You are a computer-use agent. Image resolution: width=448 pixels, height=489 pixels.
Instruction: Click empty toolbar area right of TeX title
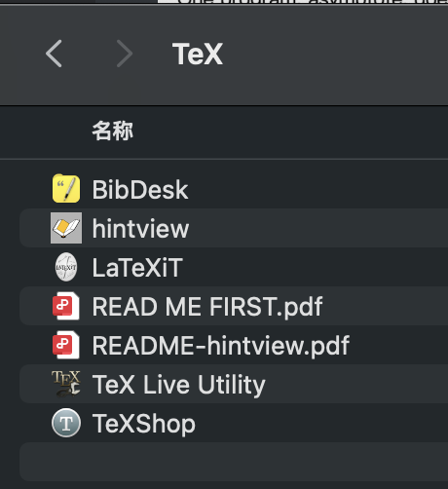pyautogui.click(x=334, y=54)
